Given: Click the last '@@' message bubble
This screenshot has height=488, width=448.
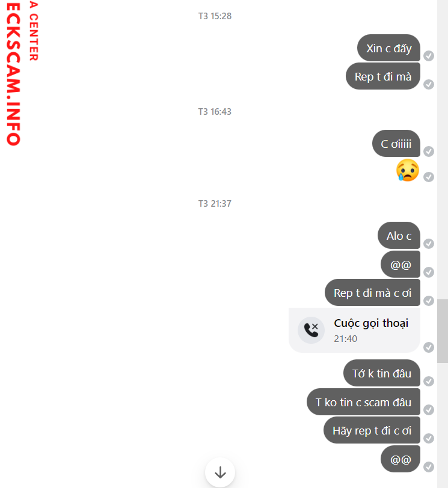Looking at the screenshot, I should point(400,459).
